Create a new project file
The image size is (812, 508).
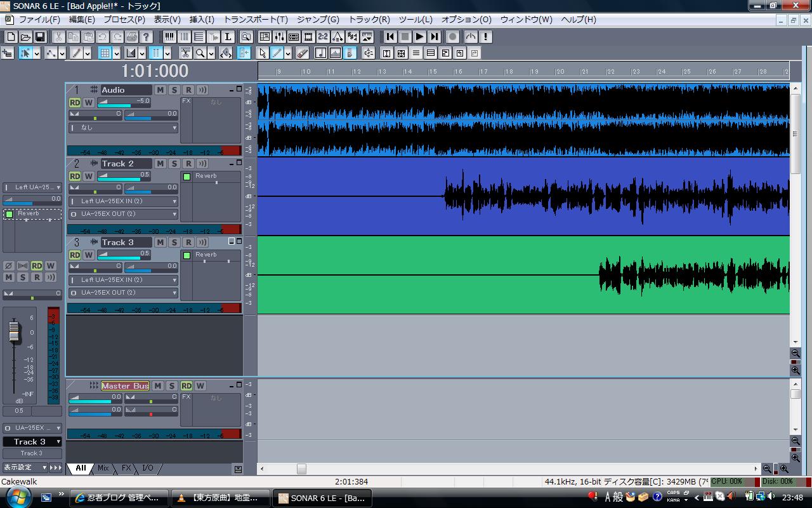[x=11, y=37]
